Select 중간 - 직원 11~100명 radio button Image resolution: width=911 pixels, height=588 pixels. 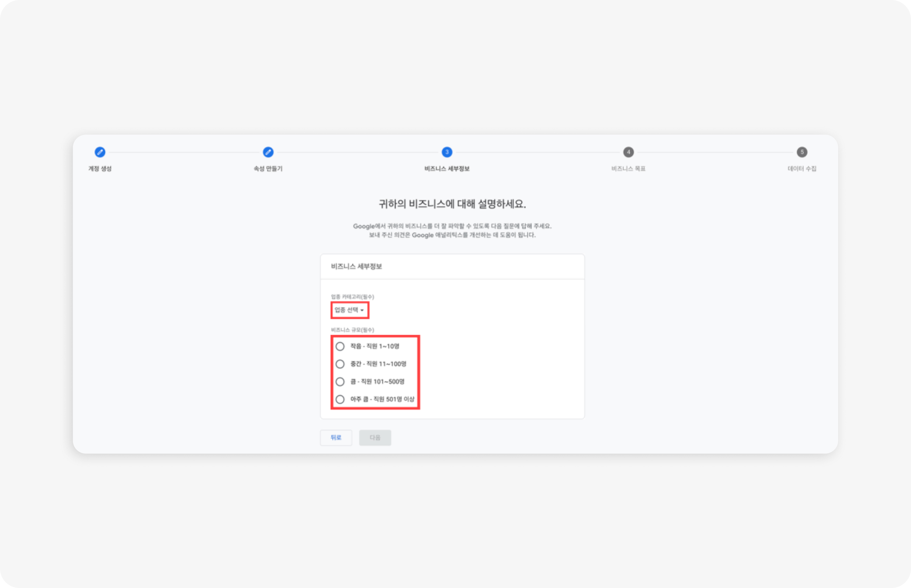coord(340,364)
